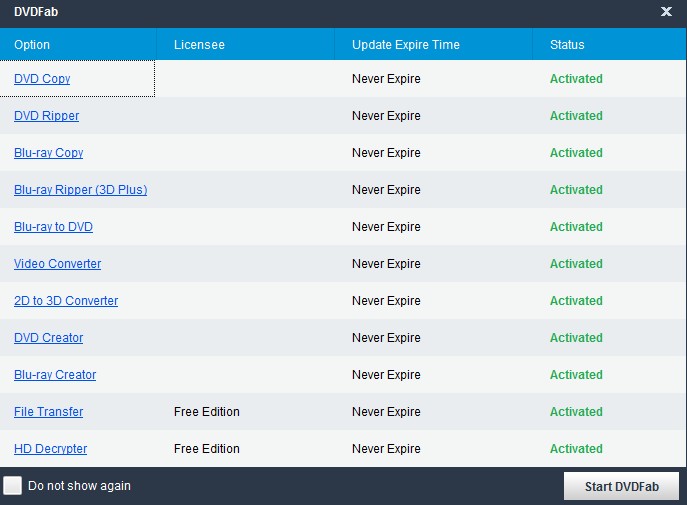Click the Status column header
The height and width of the screenshot is (505, 687).
pos(609,45)
